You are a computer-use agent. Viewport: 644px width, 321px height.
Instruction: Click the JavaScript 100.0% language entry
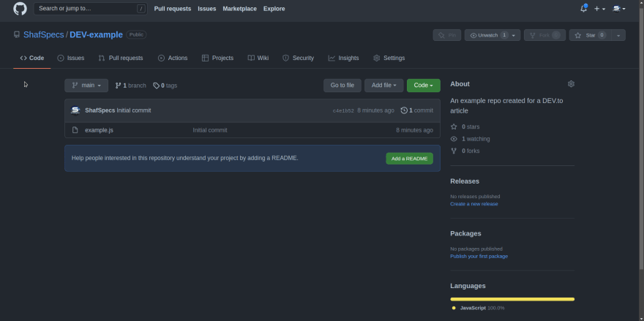tap(479, 308)
